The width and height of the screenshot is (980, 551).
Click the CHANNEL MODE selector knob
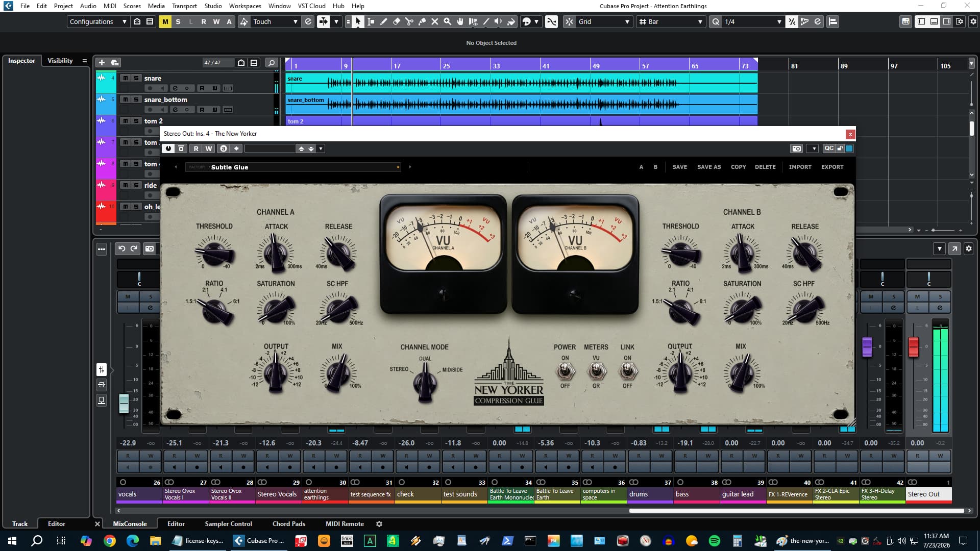click(x=424, y=384)
